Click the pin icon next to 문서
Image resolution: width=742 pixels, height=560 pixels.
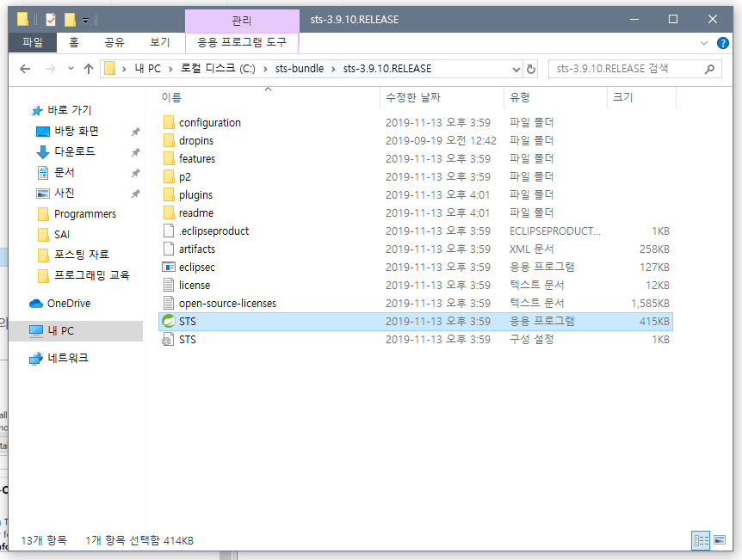point(136,173)
